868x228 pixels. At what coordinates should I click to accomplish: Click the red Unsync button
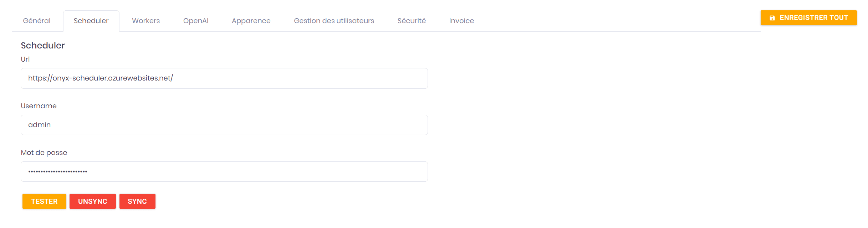[93, 201]
